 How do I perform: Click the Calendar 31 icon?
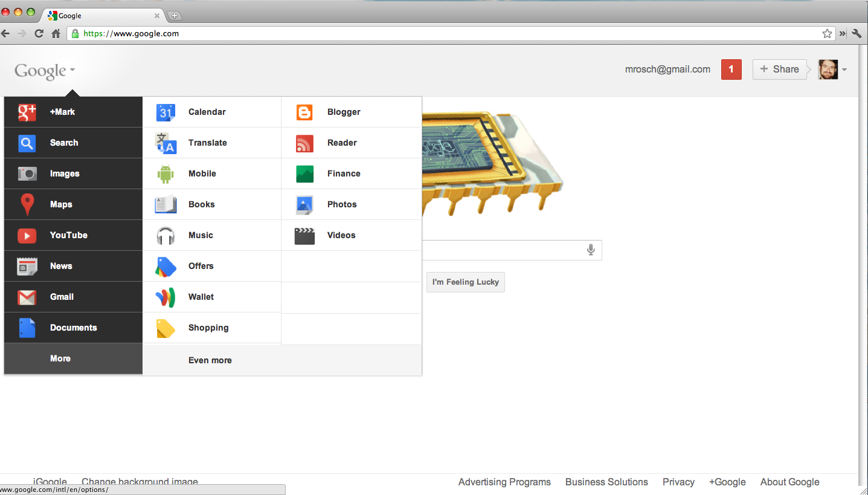[166, 112]
